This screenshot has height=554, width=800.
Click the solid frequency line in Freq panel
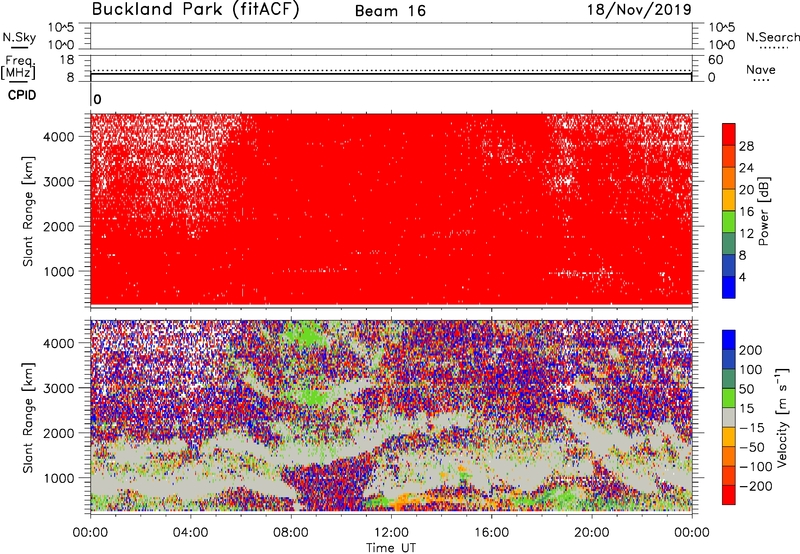coord(391,74)
